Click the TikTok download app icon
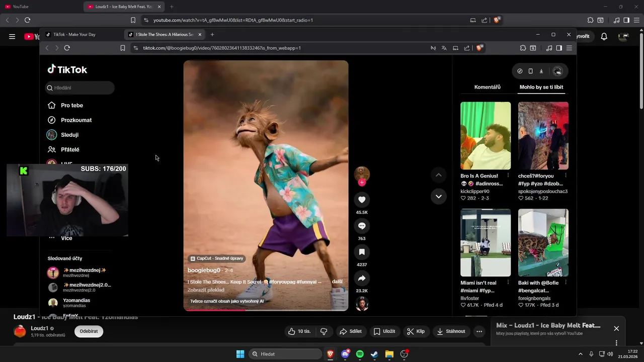644x362 pixels. pos(541,71)
